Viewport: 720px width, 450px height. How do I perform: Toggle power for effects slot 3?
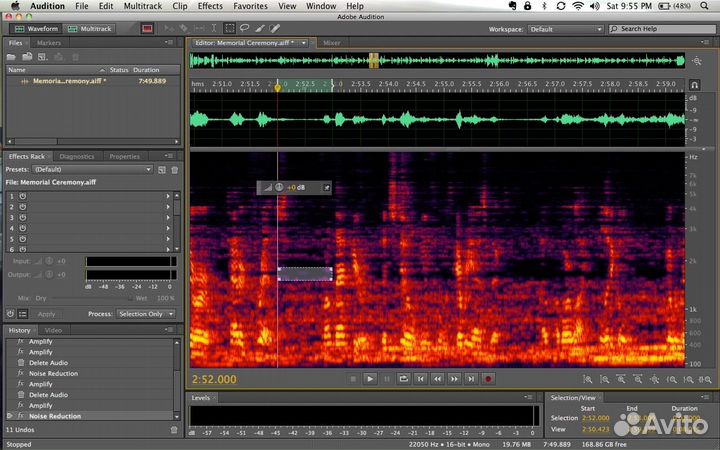click(x=22, y=218)
